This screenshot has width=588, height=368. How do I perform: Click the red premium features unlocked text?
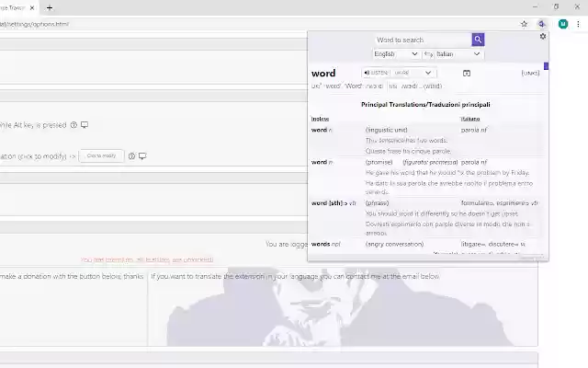pyautogui.click(x=147, y=259)
